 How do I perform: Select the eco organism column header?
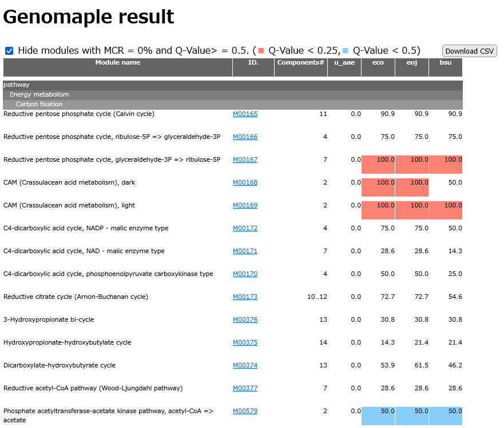[x=378, y=63]
